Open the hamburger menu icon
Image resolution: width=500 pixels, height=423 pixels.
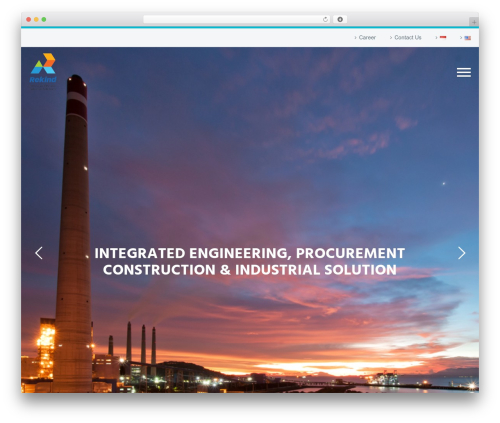point(464,72)
